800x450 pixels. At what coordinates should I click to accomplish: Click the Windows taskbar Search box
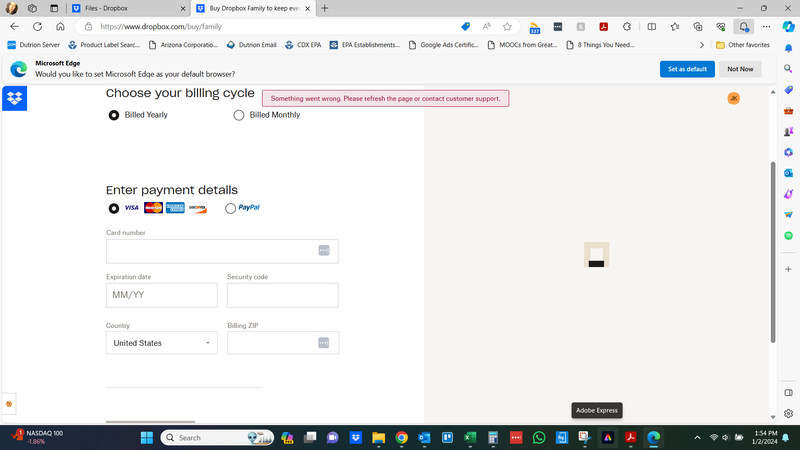(217, 438)
